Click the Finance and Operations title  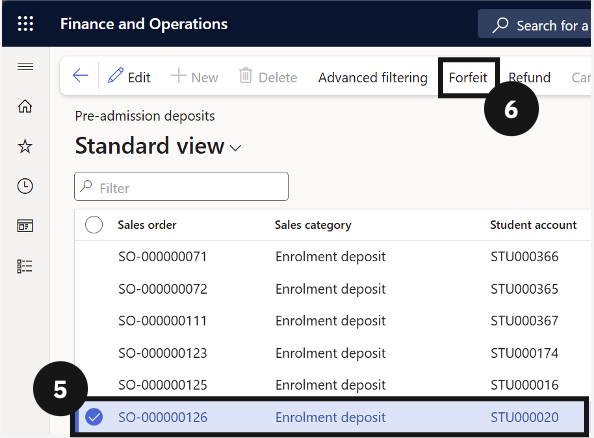pyautogui.click(x=144, y=24)
